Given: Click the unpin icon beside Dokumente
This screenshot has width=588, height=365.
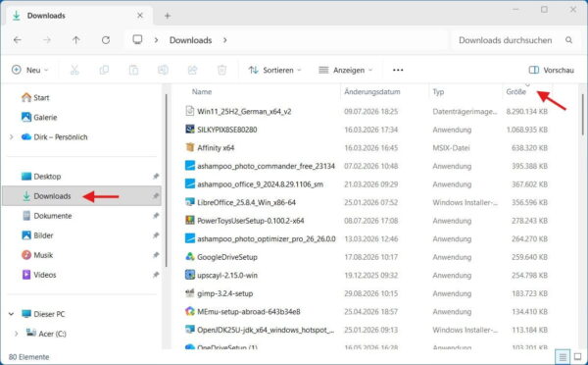Looking at the screenshot, I should (x=156, y=216).
